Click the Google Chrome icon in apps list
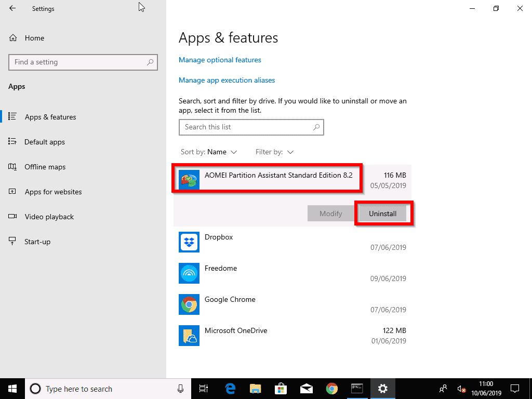 coord(189,304)
